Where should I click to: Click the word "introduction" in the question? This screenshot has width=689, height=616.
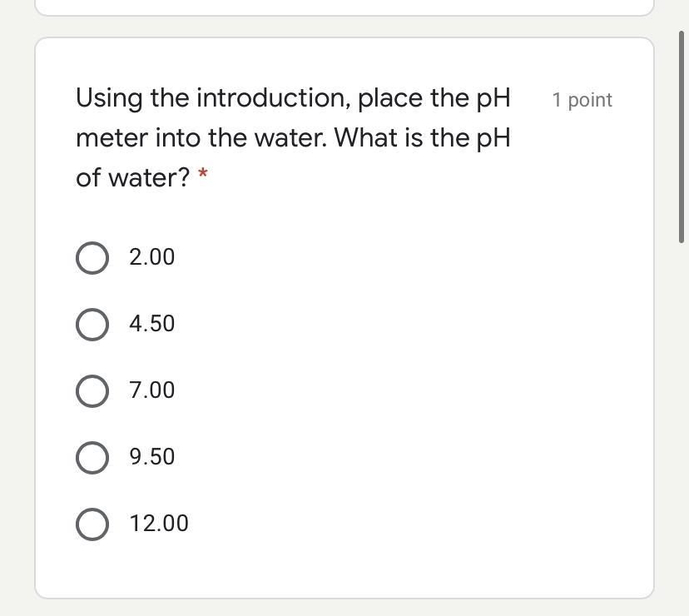pos(273,98)
